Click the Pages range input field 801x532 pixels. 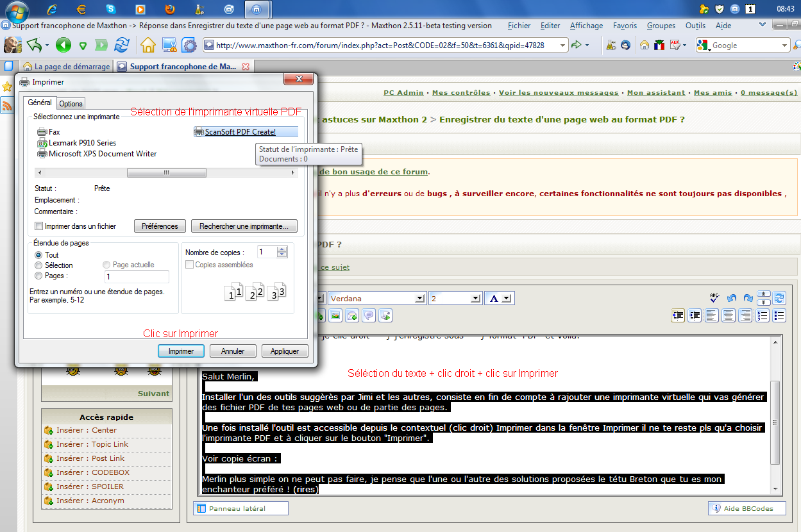137,277
